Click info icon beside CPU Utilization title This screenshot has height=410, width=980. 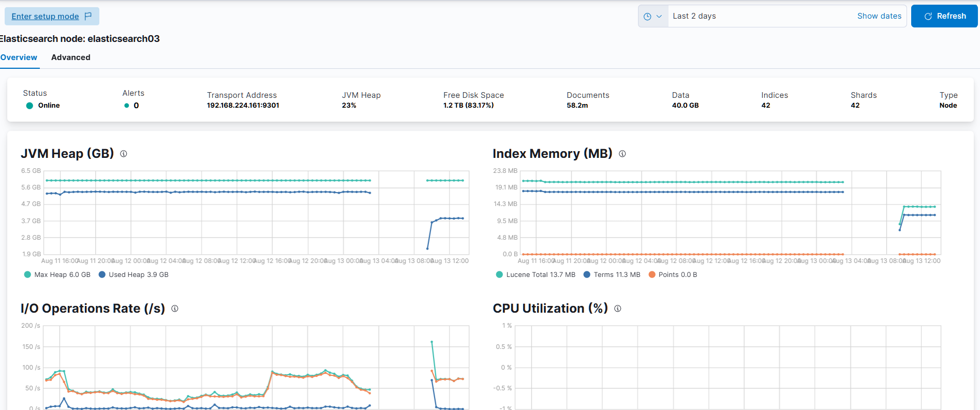point(618,309)
